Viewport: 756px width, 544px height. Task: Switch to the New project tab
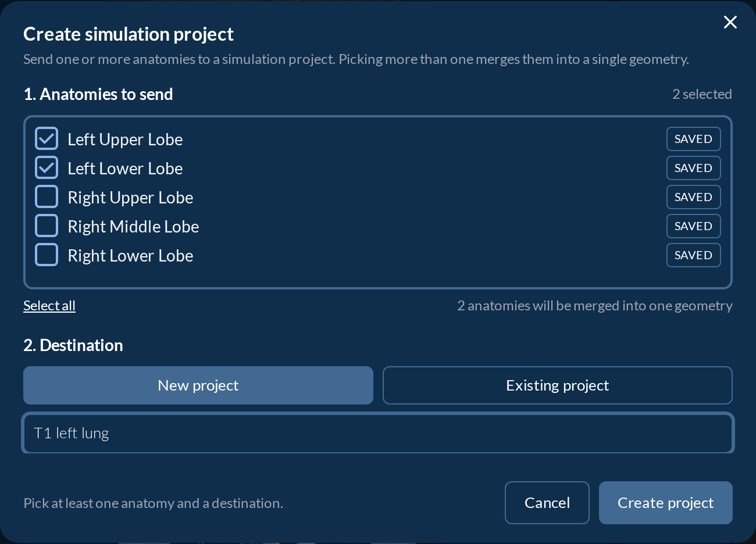click(x=198, y=385)
